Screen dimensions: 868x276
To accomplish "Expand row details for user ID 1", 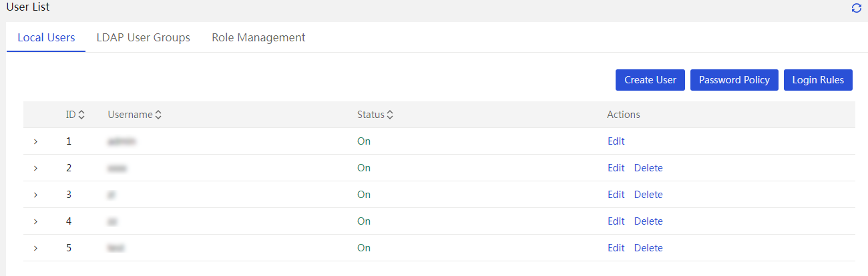I will [35, 141].
